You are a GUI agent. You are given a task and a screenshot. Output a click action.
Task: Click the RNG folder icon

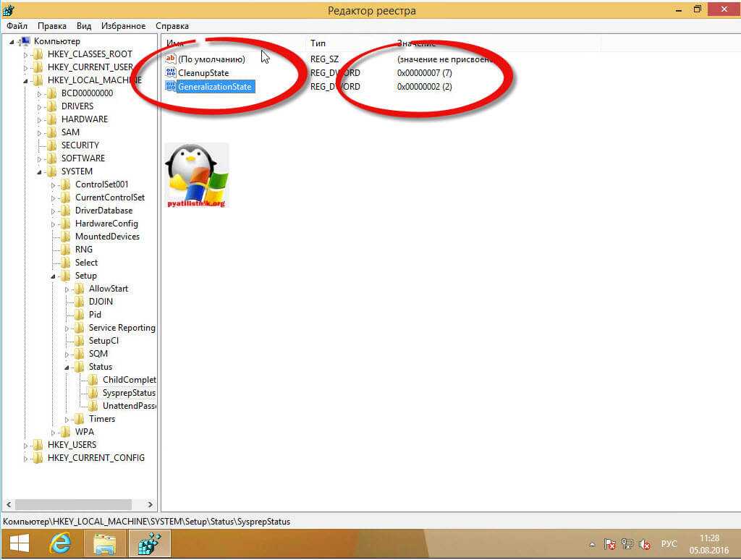[x=66, y=250]
